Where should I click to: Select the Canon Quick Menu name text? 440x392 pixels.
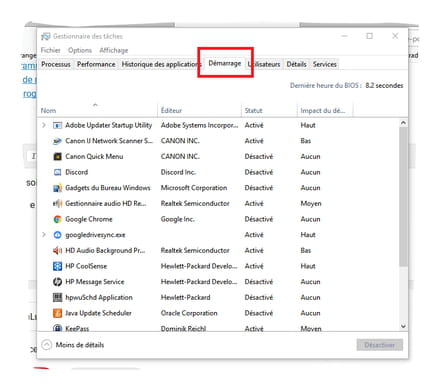point(94,157)
